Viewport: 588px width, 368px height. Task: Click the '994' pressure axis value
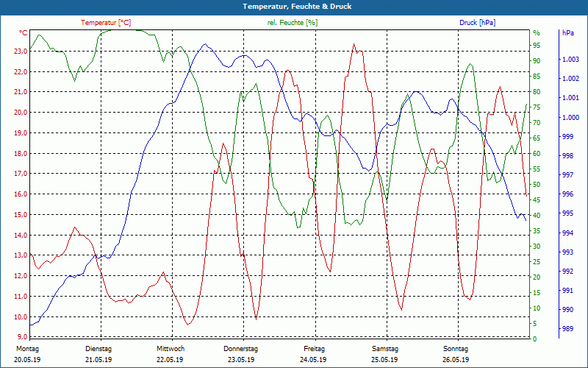[568, 233]
